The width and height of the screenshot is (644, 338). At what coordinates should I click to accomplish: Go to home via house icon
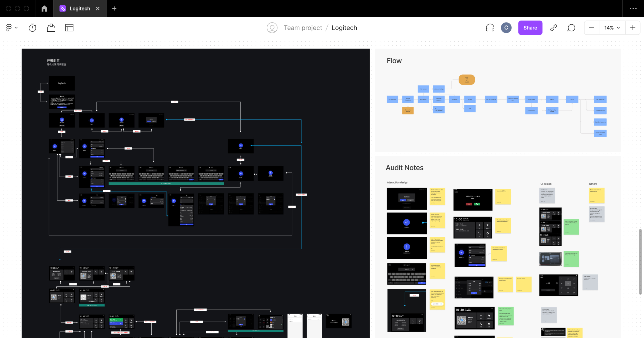pyautogui.click(x=44, y=9)
